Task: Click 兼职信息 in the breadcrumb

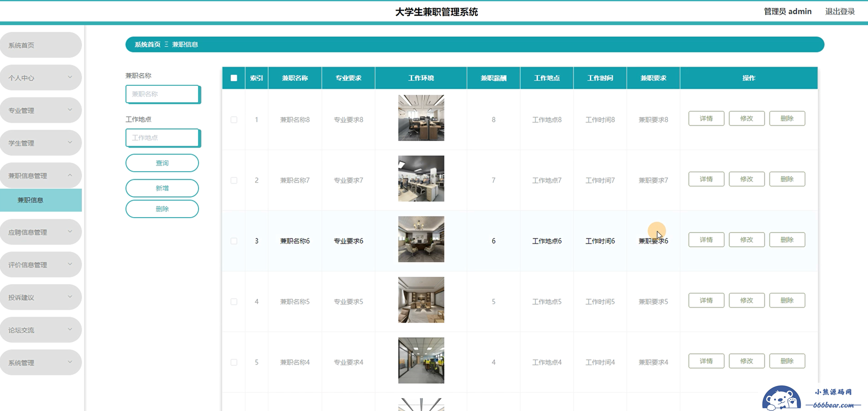Action: 185,45
